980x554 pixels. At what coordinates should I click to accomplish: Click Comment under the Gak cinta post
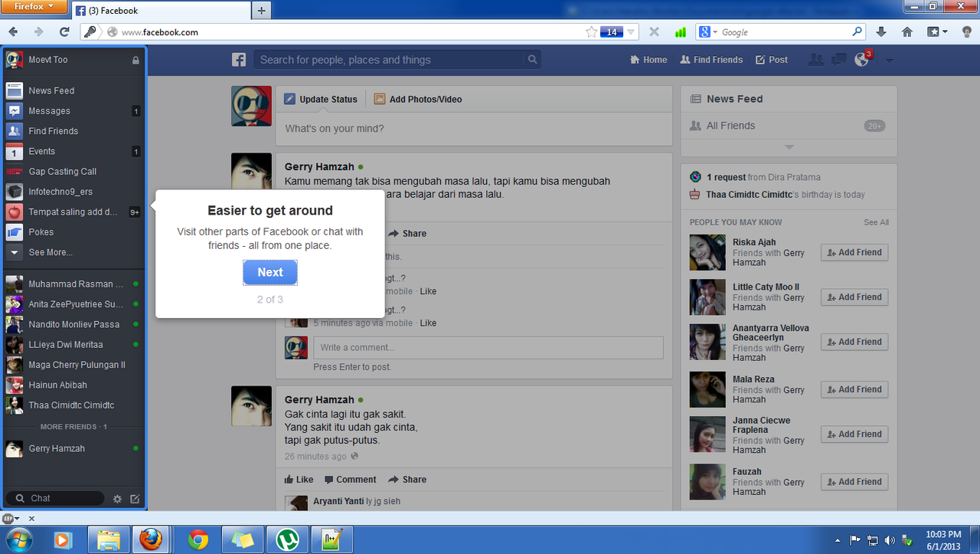(351, 480)
